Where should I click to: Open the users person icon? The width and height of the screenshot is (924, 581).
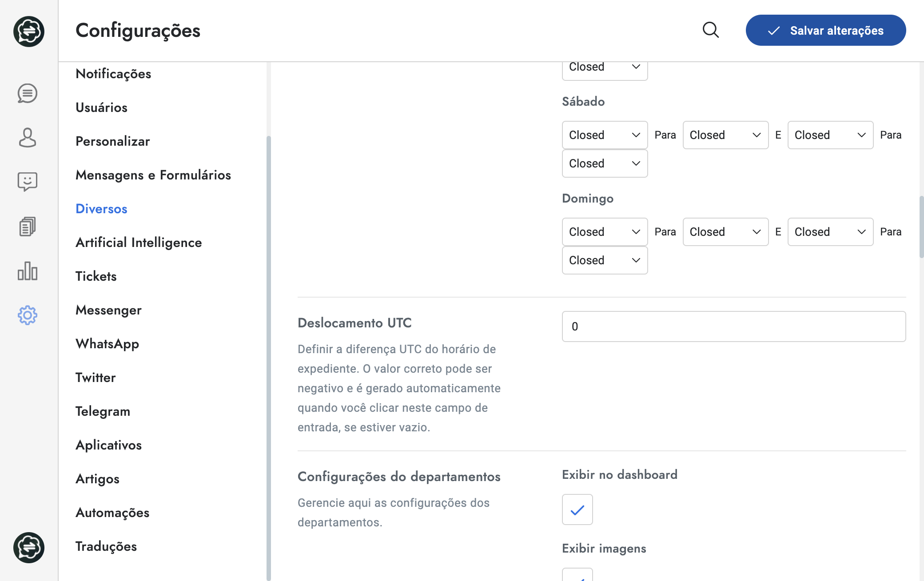click(28, 138)
